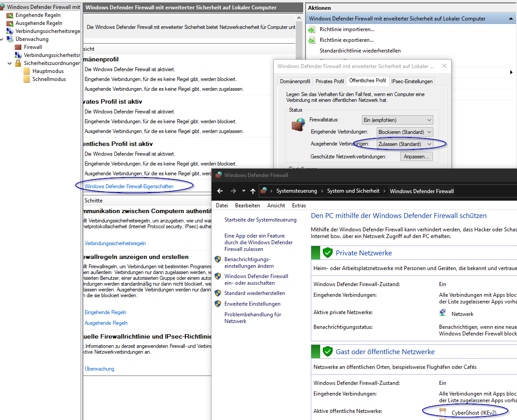Choose Richtlinie importieren action

tap(347, 29)
